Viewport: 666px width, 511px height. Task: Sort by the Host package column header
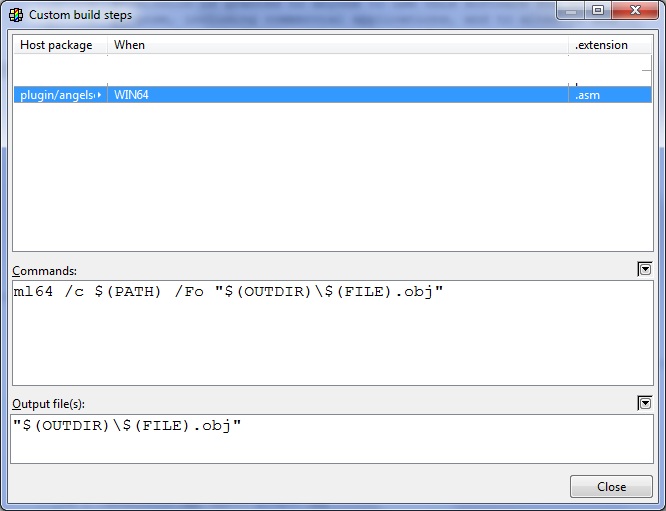(x=59, y=45)
